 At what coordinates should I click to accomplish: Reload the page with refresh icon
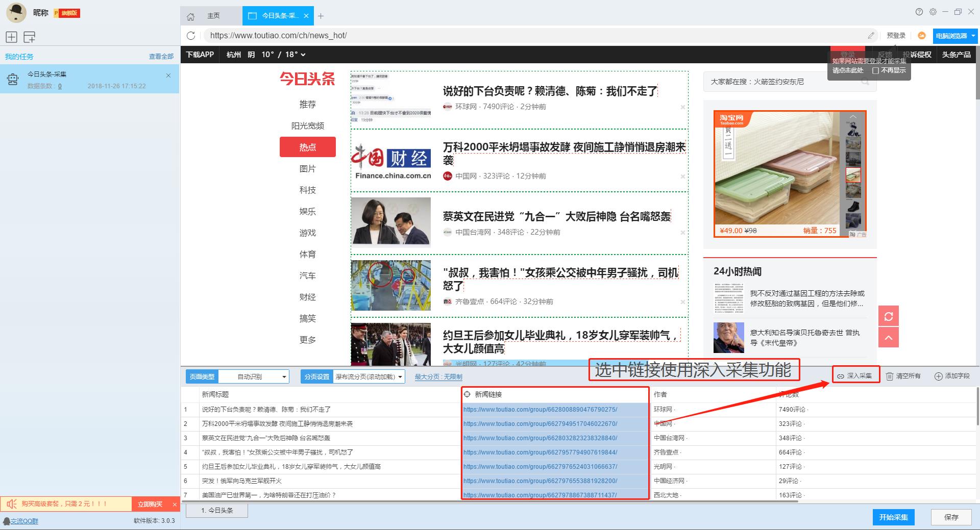(x=191, y=35)
